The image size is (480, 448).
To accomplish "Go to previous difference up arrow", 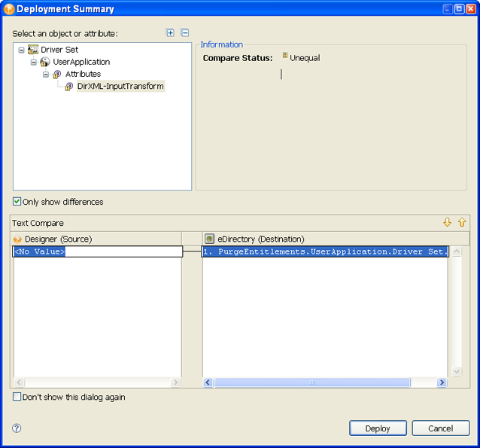I will point(462,222).
